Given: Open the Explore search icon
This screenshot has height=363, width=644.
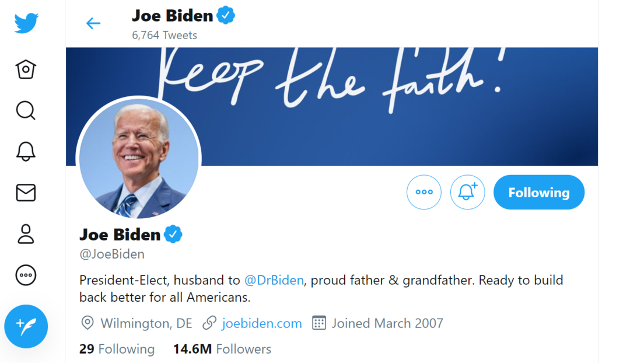Looking at the screenshot, I should click(x=26, y=110).
